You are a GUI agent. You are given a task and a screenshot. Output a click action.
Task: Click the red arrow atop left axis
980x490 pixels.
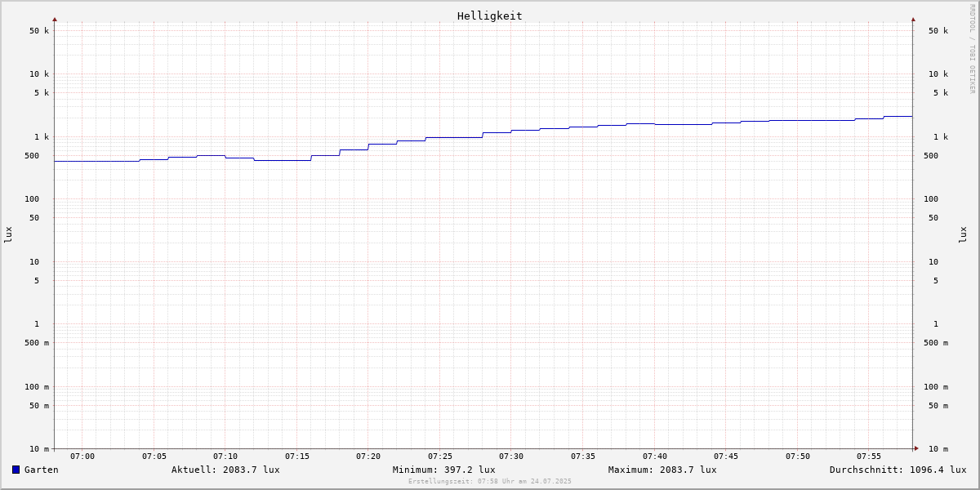click(55, 19)
